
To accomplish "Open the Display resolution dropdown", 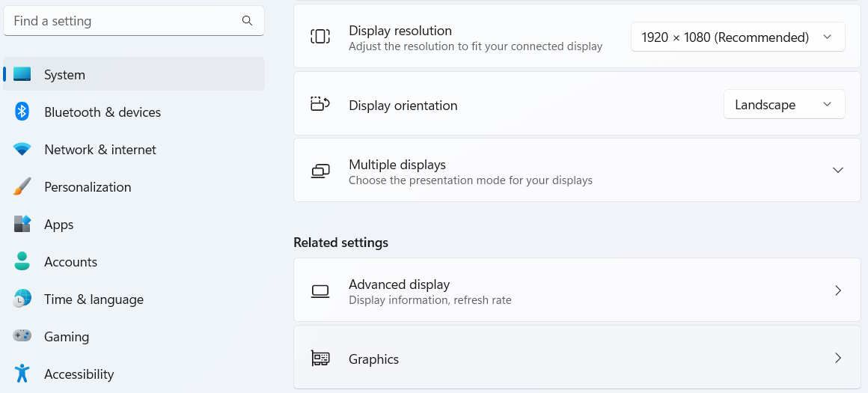I will pyautogui.click(x=738, y=37).
